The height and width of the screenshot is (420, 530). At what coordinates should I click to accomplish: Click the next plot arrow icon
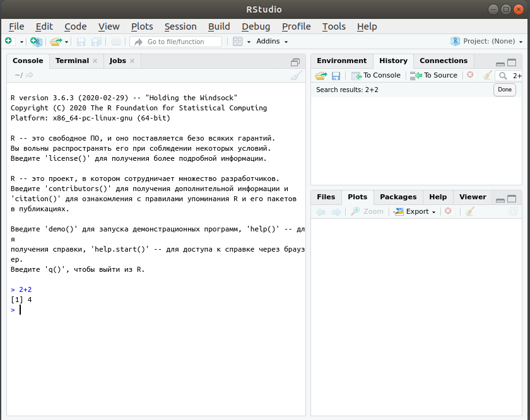[336, 212]
